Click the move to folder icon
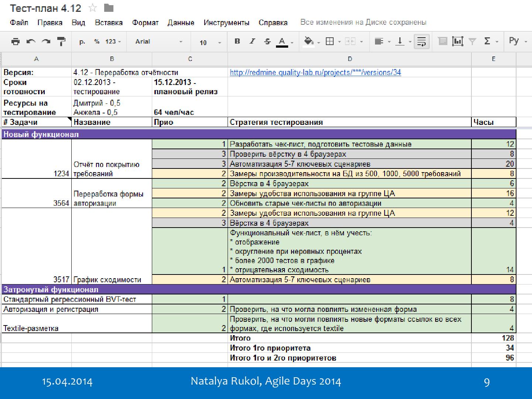 pos(109,8)
